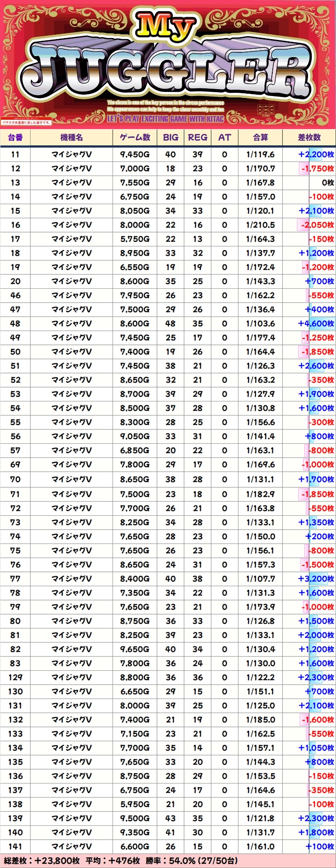
Task: Click the 合算 column header
Action: [260, 137]
